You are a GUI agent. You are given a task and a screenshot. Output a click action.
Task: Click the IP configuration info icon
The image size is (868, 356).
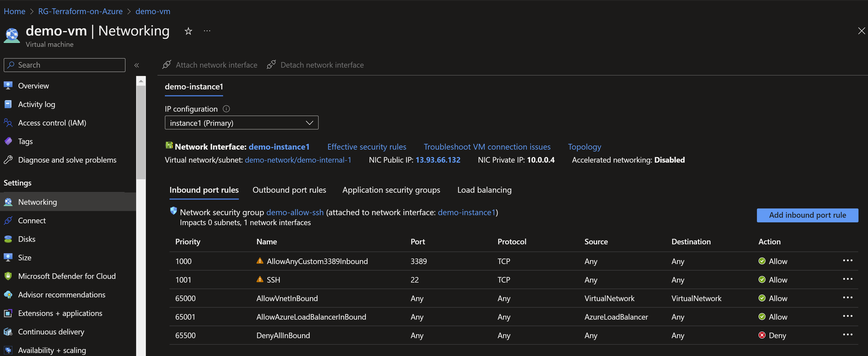click(x=226, y=109)
